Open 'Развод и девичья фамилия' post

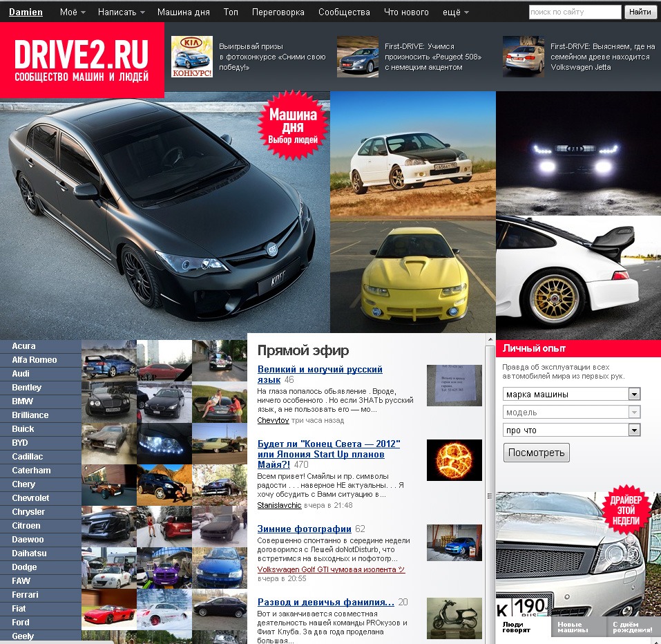(326, 603)
